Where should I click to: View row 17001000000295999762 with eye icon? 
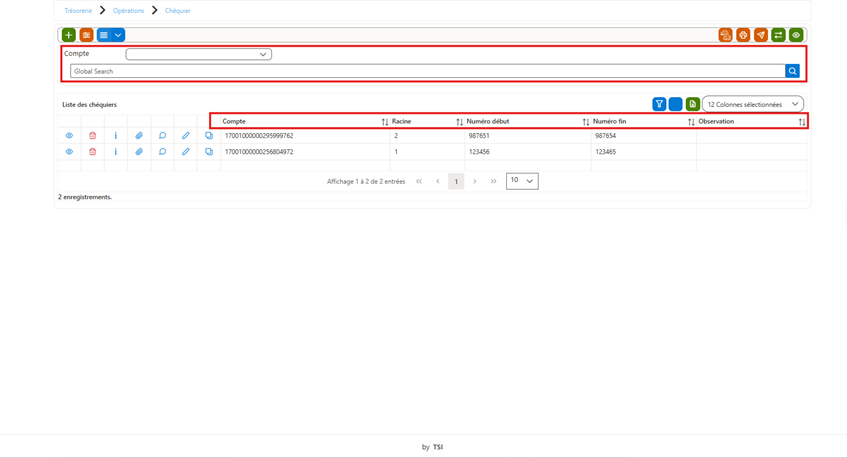69,136
